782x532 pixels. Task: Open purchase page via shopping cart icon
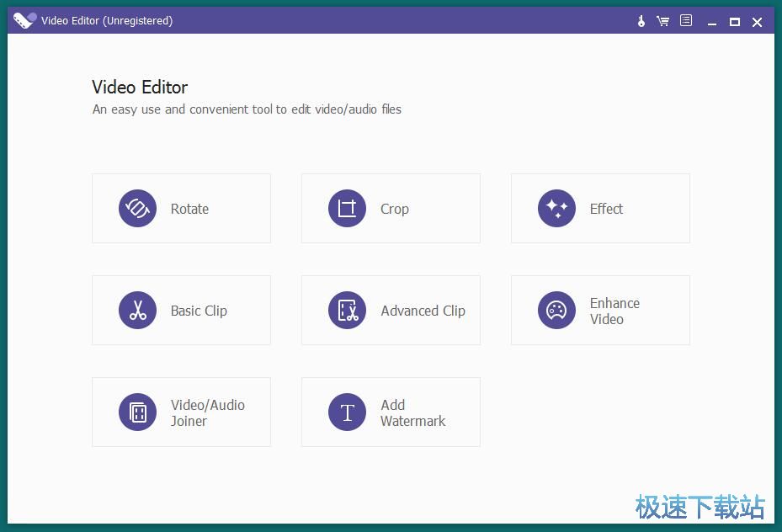662,21
